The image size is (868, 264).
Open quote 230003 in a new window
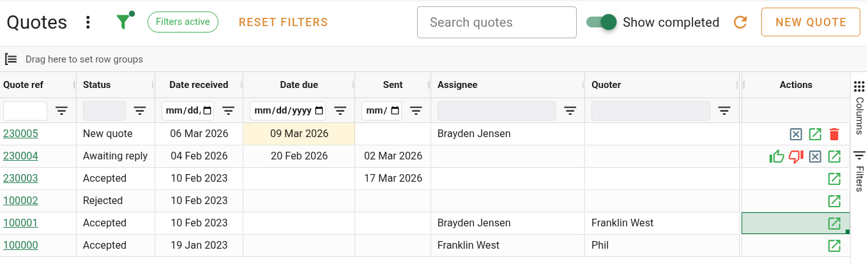point(834,179)
